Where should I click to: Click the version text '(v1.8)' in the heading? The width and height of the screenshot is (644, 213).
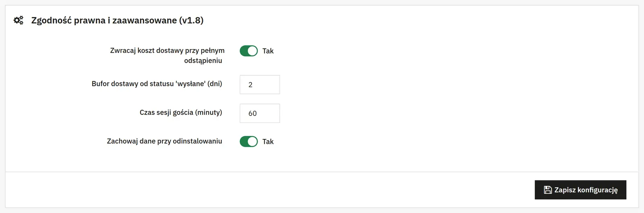pyautogui.click(x=191, y=20)
